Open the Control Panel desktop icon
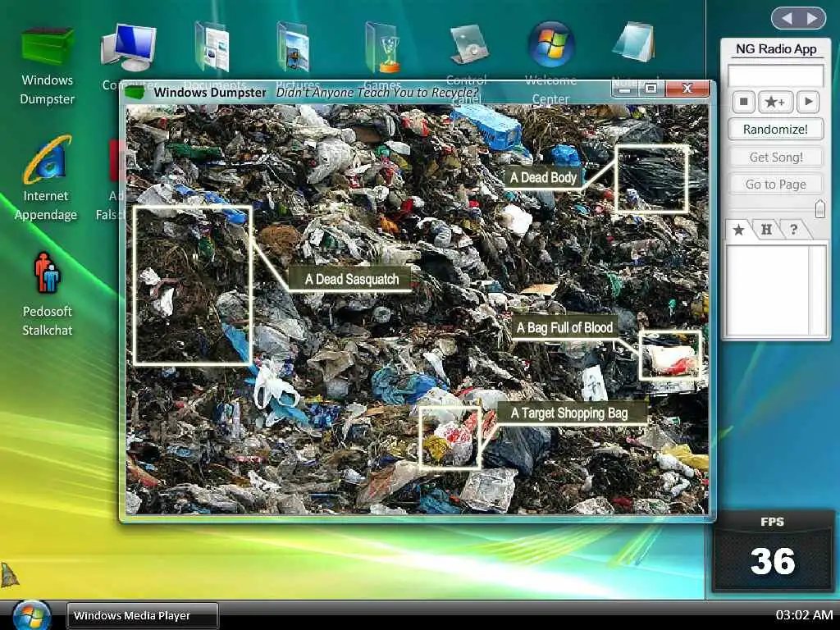840x630 pixels. click(x=468, y=44)
